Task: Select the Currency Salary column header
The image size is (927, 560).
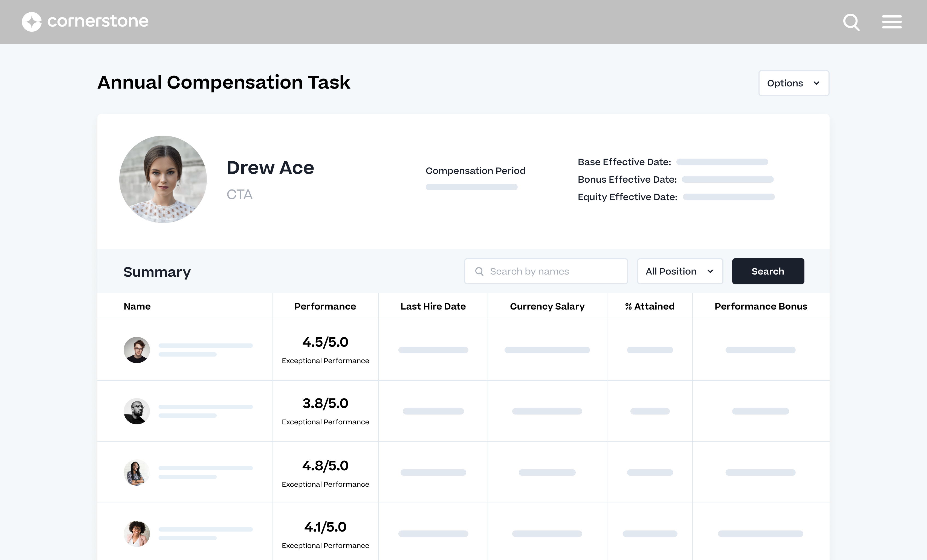Action: pyautogui.click(x=547, y=306)
